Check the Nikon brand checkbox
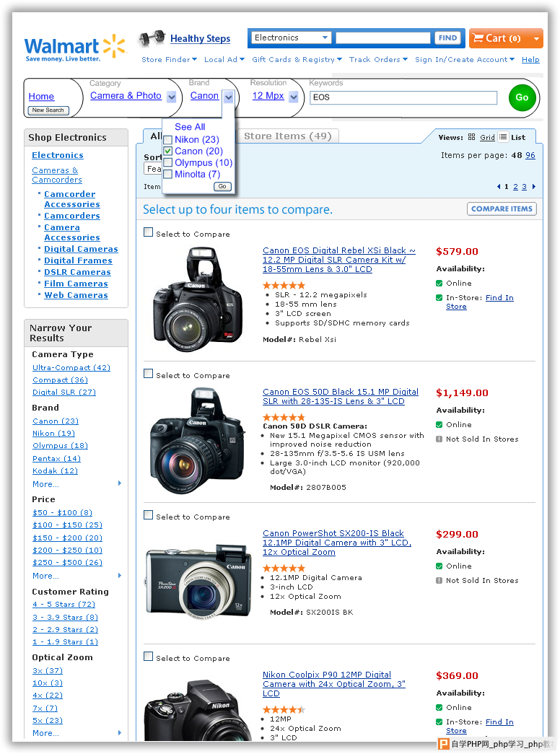The width and height of the screenshot is (560, 754). [168, 140]
